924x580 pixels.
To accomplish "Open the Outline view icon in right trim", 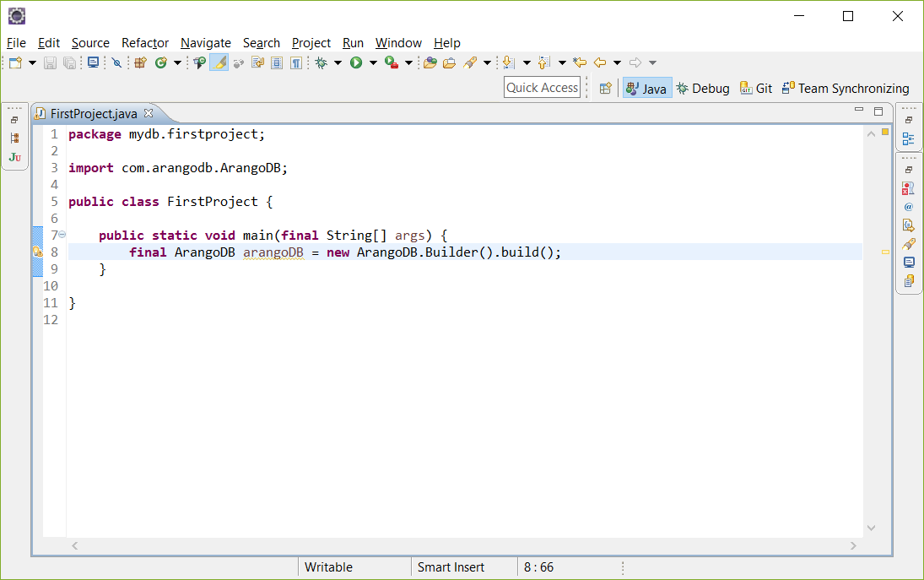I will click(x=908, y=139).
